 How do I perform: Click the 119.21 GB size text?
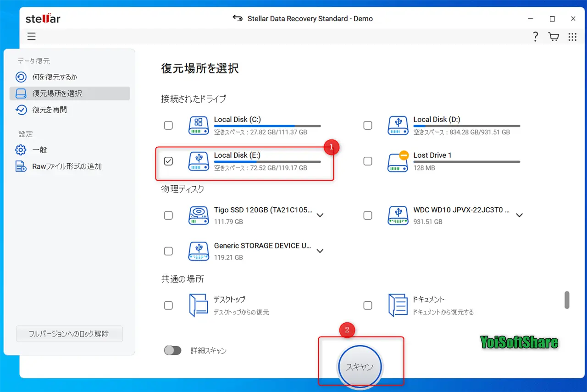(228, 258)
